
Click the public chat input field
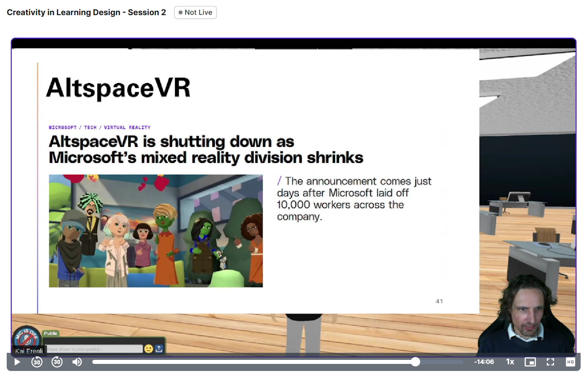pyautogui.click(x=94, y=349)
